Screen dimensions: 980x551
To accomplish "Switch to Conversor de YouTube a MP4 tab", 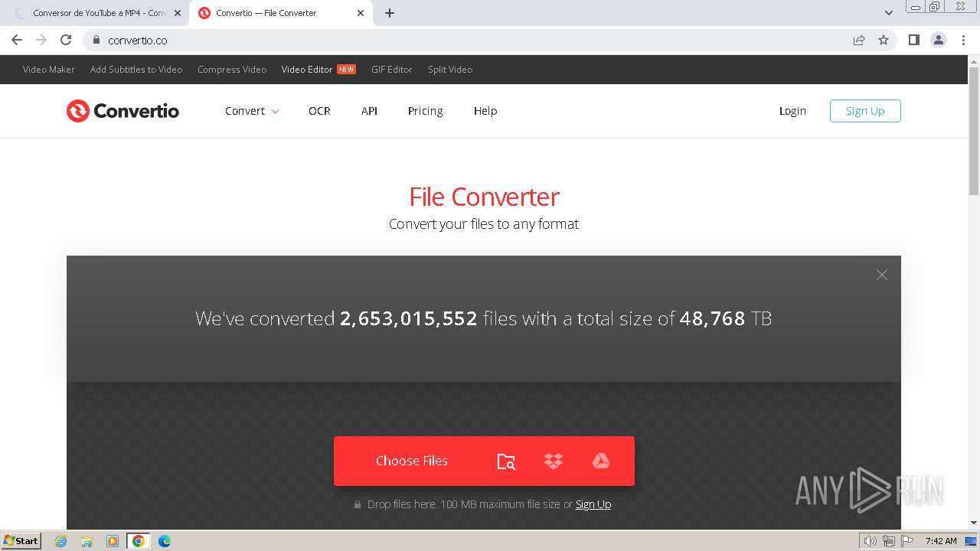I will point(98,13).
